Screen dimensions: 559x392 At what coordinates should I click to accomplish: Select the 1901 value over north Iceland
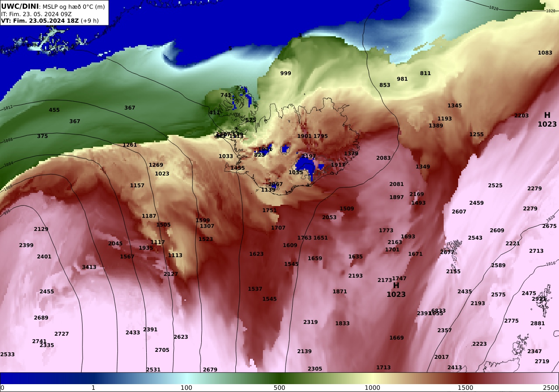tap(304, 136)
